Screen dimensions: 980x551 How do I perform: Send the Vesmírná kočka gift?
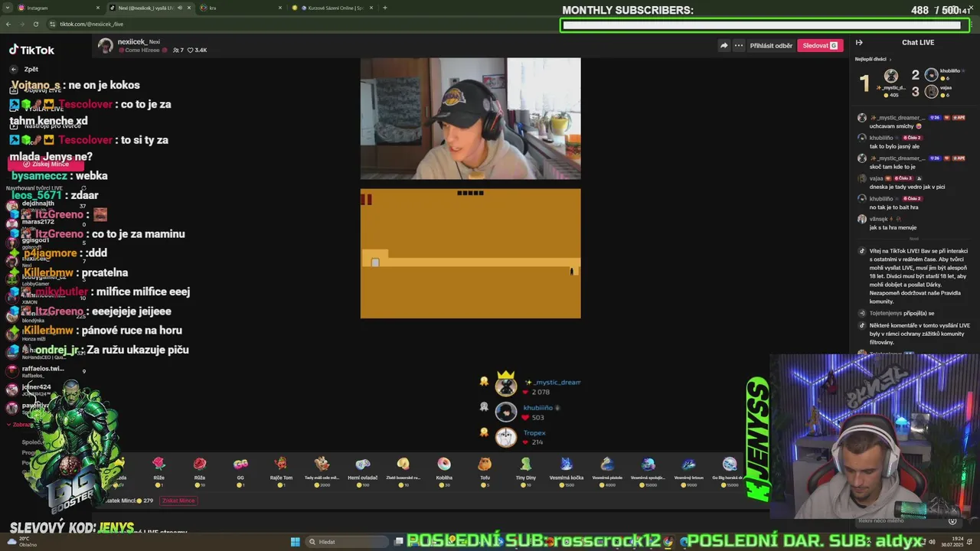(x=567, y=472)
